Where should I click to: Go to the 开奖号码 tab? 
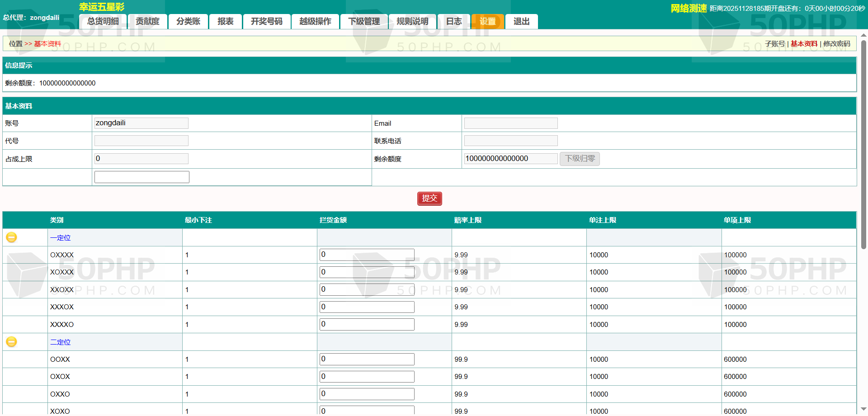click(x=266, y=21)
